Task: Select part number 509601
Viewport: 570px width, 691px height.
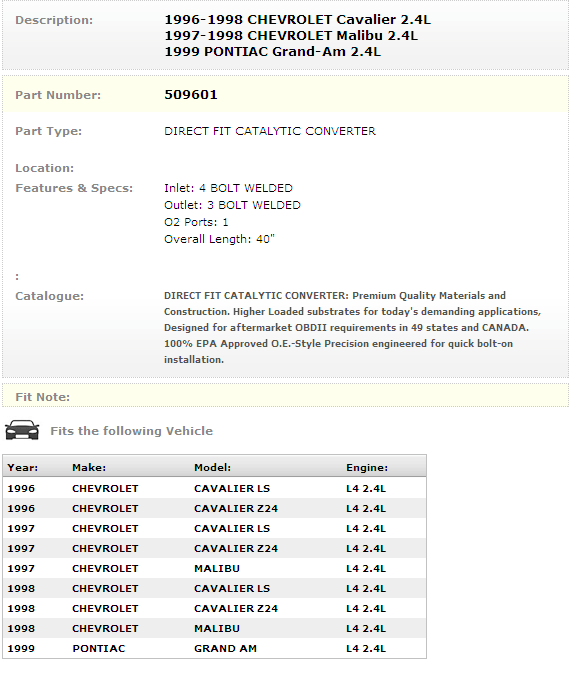Action: (x=191, y=95)
